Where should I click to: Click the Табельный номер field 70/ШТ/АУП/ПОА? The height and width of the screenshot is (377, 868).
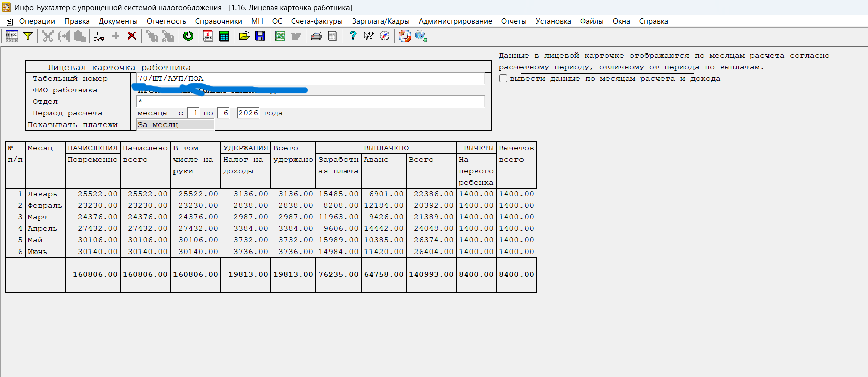pyautogui.click(x=311, y=78)
